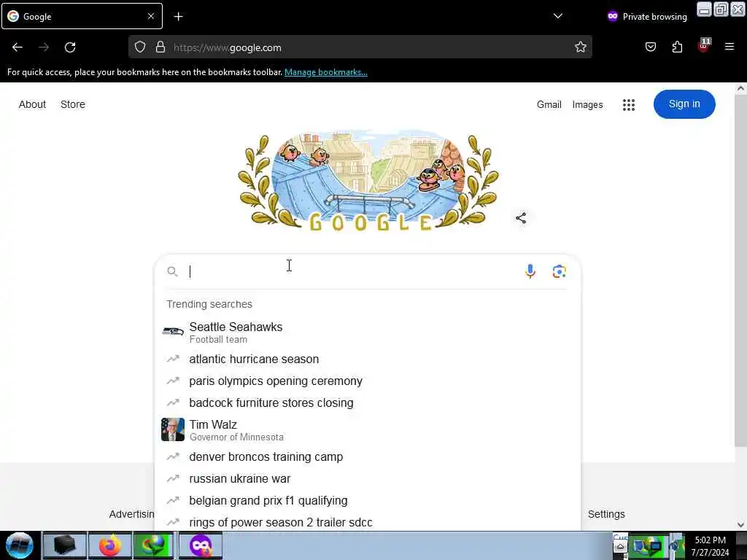Click the Tim Walz thumbnail photo

[x=172, y=429]
